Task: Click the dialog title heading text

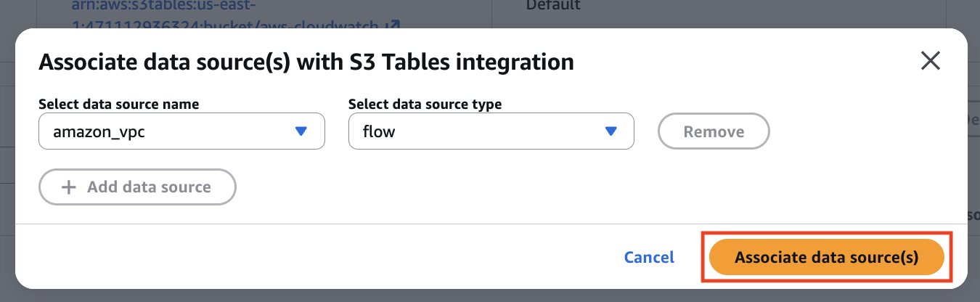Action: click(x=306, y=62)
